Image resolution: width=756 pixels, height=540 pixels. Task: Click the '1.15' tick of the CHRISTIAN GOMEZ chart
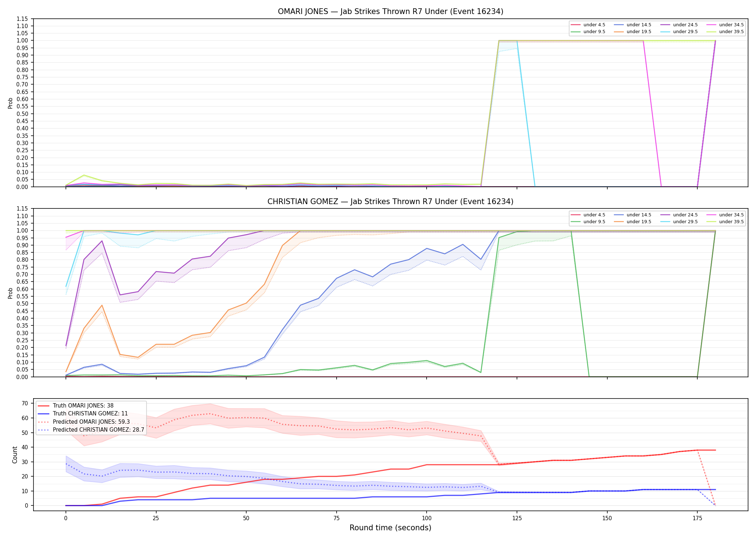(x=22, y=209)
